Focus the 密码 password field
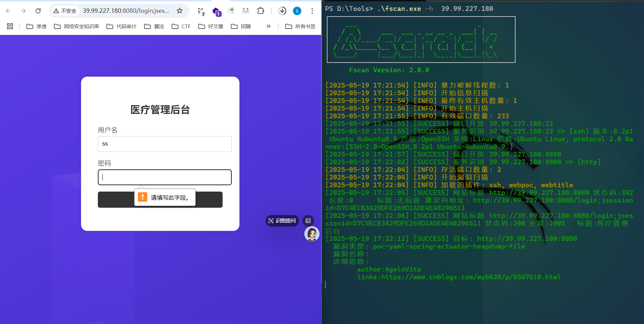The width and height of the screenshot is (644, 324). pos(165,177)
